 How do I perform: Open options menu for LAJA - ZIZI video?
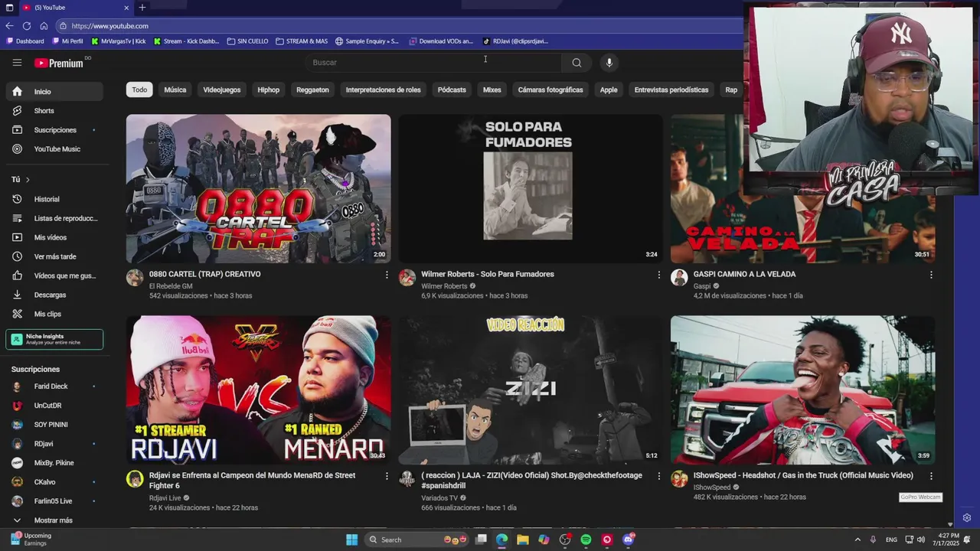[658, 476]
